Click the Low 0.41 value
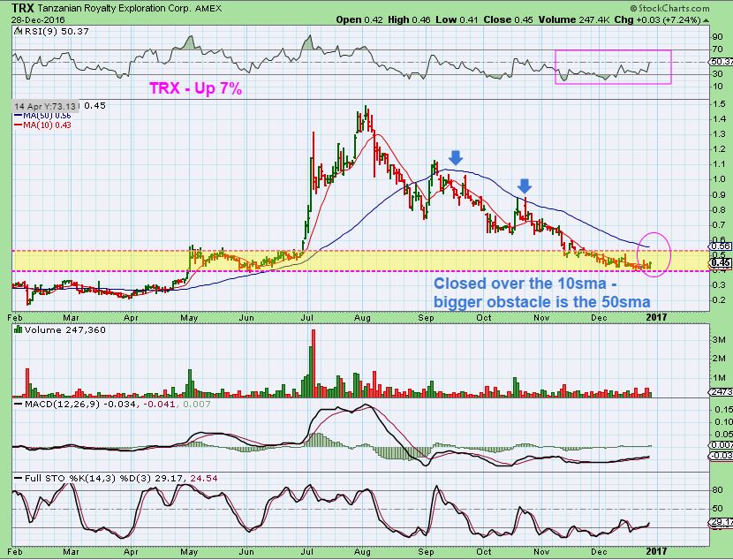The image size is (733, 560). pyautogui.click(x=457, y=19)
